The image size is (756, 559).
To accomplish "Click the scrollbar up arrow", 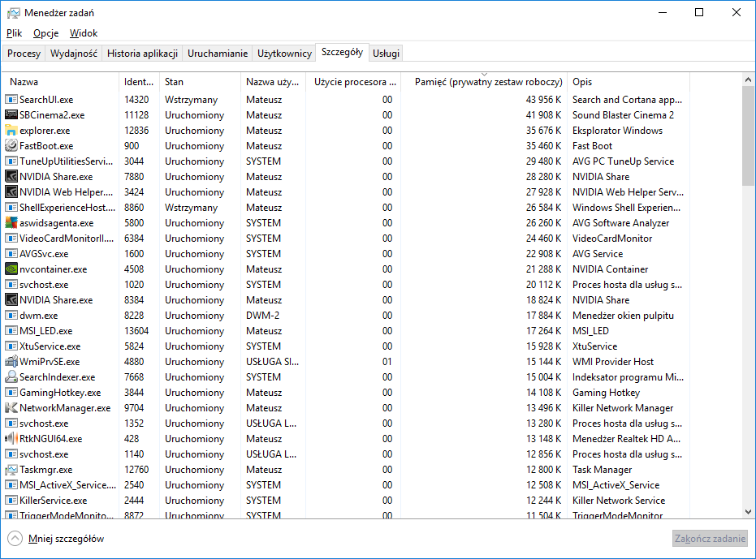I will coord(748,80).
